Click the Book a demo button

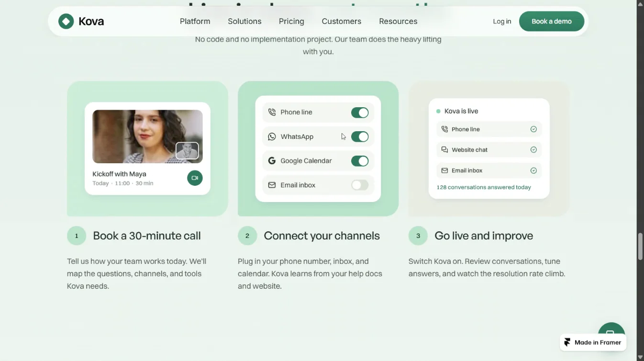[552, 21]
